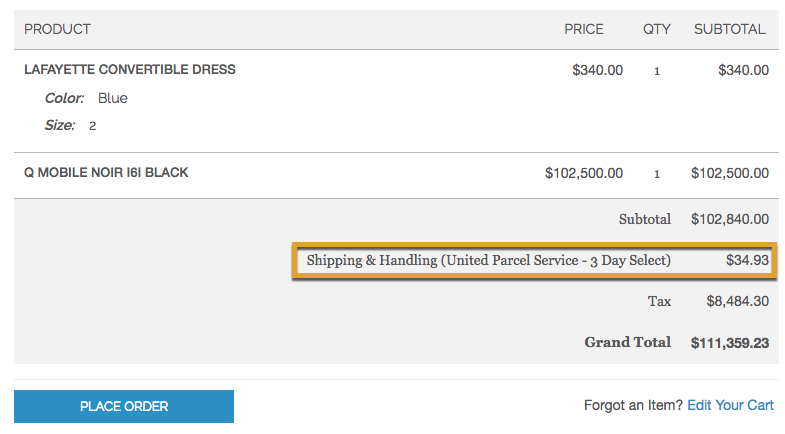
Task: Click the dress Size 2 option text
Action: click(x=92, y=126)
